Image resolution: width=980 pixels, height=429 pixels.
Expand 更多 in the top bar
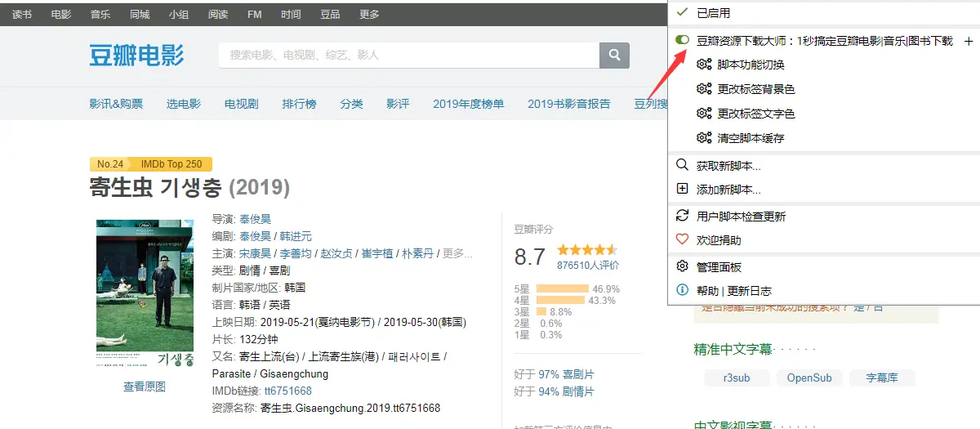click(369, 15)
